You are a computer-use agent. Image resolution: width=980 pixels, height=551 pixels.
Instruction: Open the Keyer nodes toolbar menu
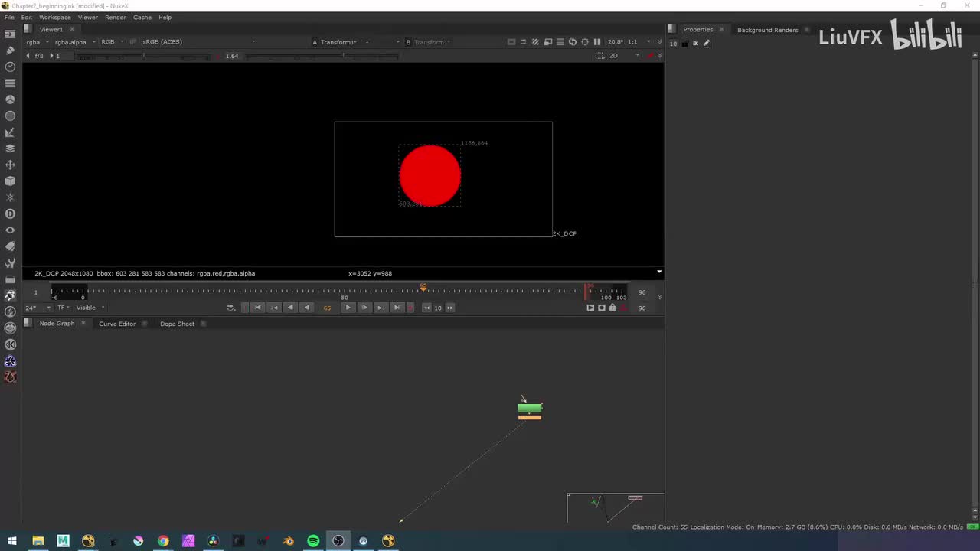[x=10, y=132]
